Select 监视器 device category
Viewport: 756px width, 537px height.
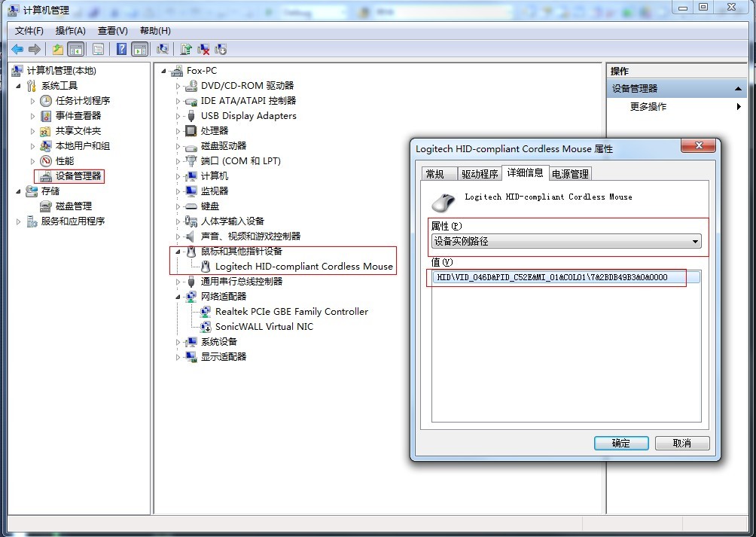(x=215, y=191)
